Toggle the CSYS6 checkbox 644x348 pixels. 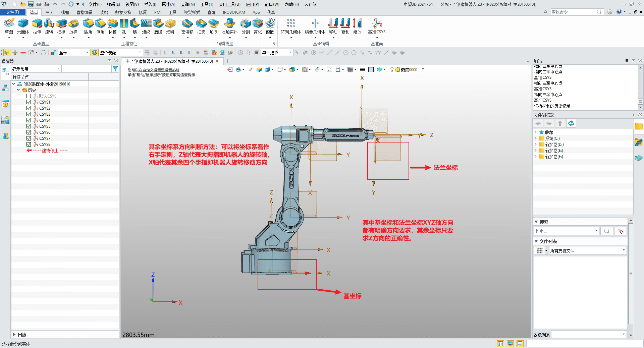[29, 132]
